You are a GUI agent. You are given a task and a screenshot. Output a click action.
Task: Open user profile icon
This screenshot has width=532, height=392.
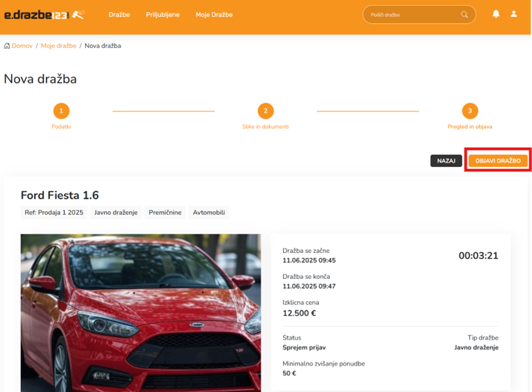tap(514, 14)
